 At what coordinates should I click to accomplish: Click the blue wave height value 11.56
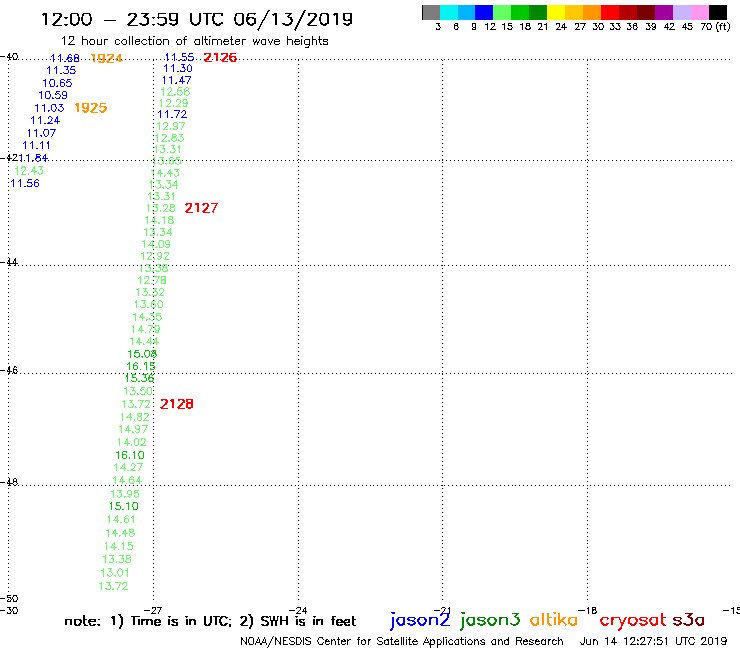point(25,183)
